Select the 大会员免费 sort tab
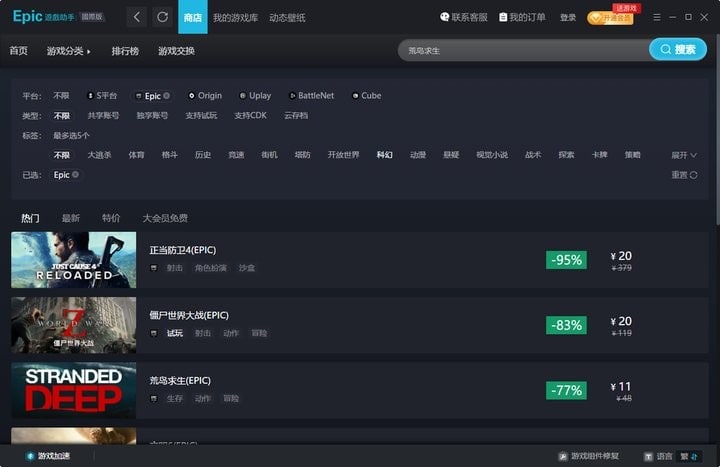The height and width of the screenshot is (467, 720). point(165,218)
